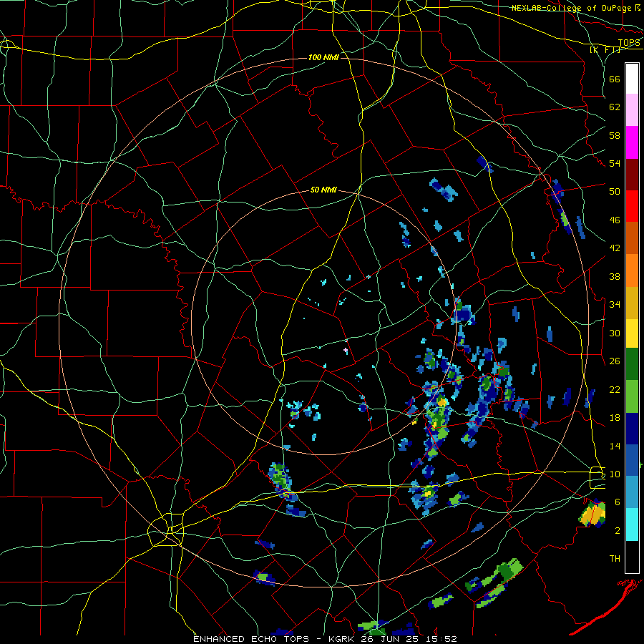
Task: Select the dark red legend swatch
Action: tap(632, 175)
